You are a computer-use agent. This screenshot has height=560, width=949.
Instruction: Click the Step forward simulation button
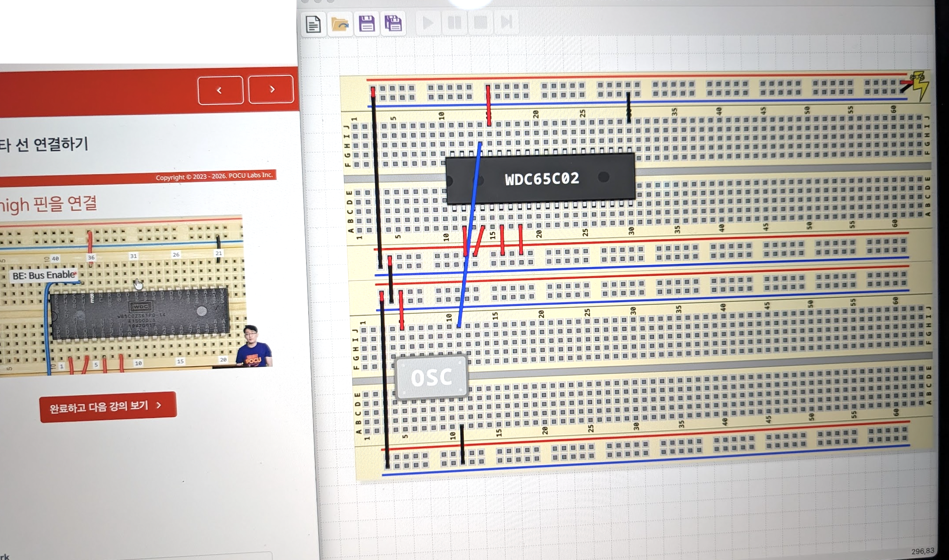click(507, 22)
